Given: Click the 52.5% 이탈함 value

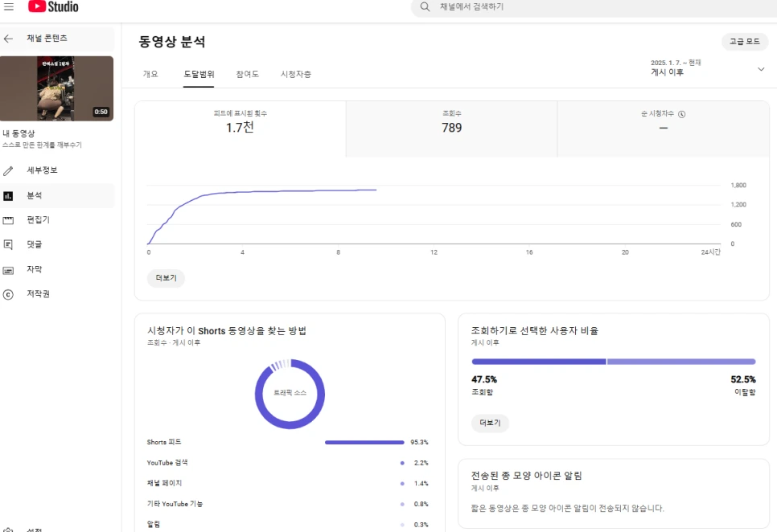Looking at the screenshot, I should (742, 379).
